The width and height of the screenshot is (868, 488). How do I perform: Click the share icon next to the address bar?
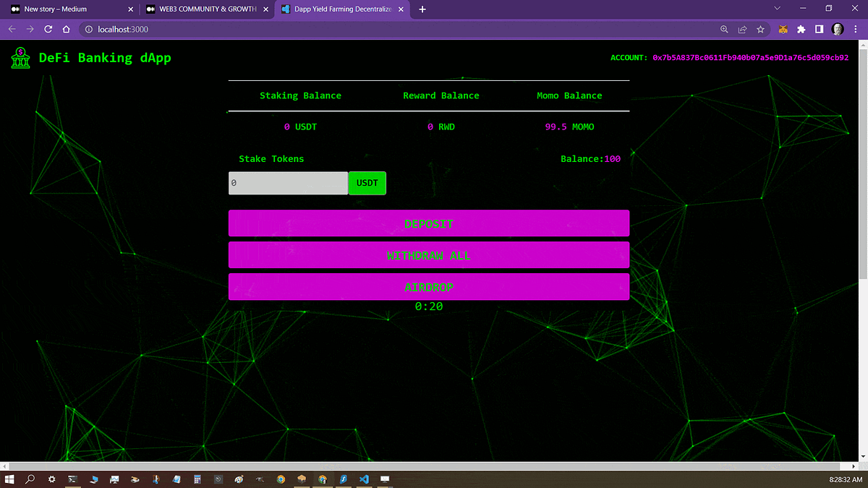pos(742,29)
